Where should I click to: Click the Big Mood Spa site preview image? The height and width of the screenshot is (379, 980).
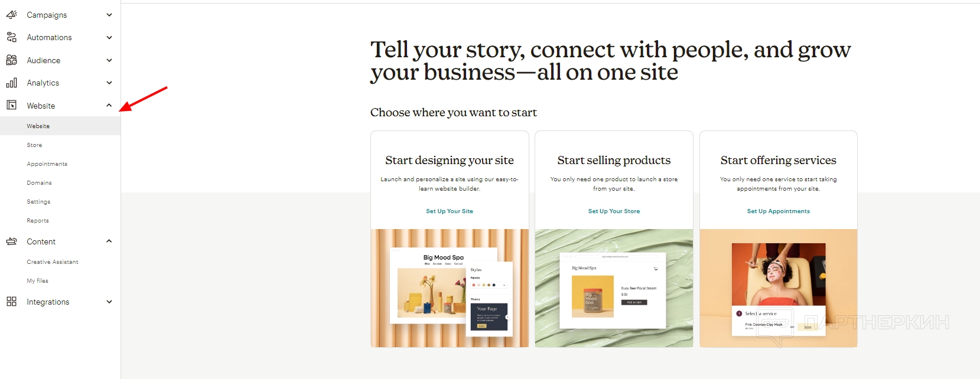(450, 288)
